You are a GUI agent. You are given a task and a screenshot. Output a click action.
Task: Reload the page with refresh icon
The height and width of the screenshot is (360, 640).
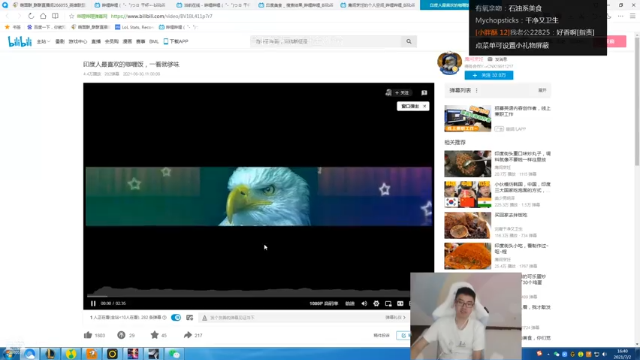[31, 16]
